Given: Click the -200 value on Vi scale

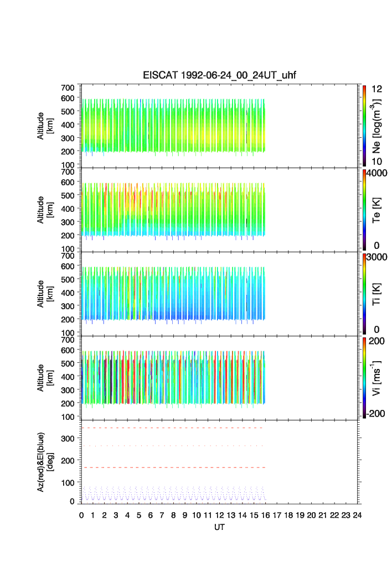Looking at the screenshot, I should tap(375, 414).
